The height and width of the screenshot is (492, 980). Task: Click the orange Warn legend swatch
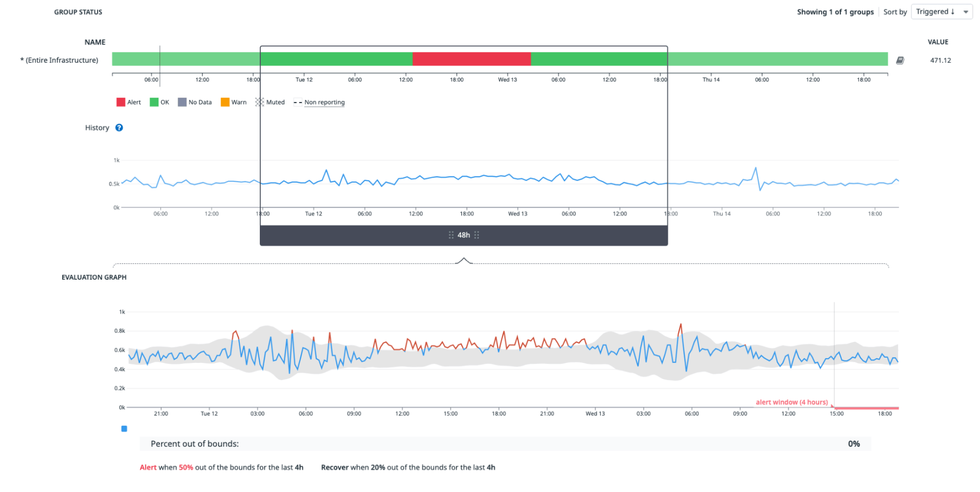coord(224,102)
